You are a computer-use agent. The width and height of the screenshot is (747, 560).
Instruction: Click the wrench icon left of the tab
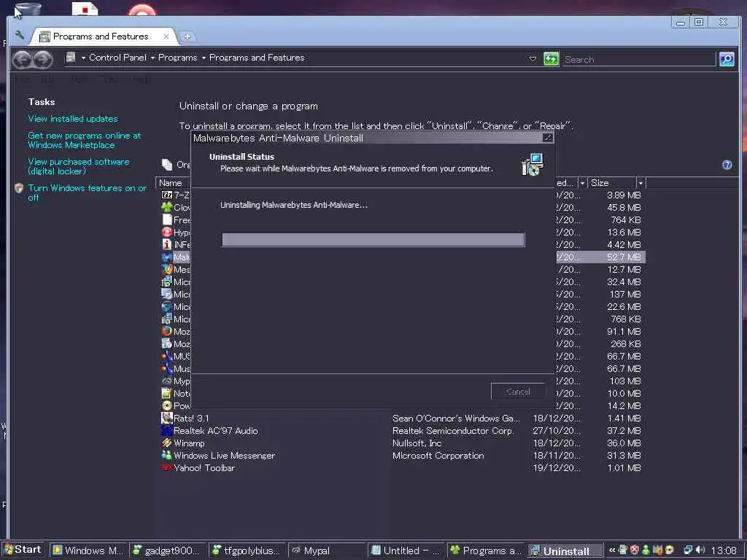tap(20, 35)
